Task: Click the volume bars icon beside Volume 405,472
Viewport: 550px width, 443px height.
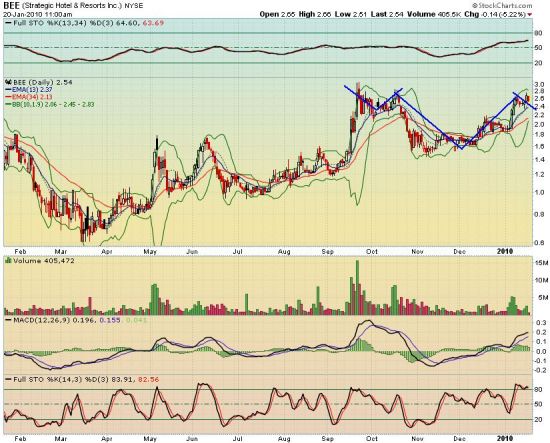Action: pyautogui.click(x=8, y=261)
